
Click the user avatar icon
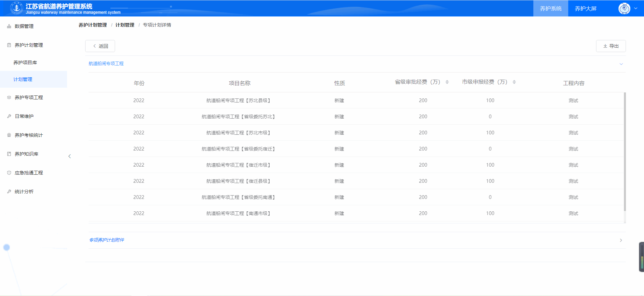coord(624,8)
